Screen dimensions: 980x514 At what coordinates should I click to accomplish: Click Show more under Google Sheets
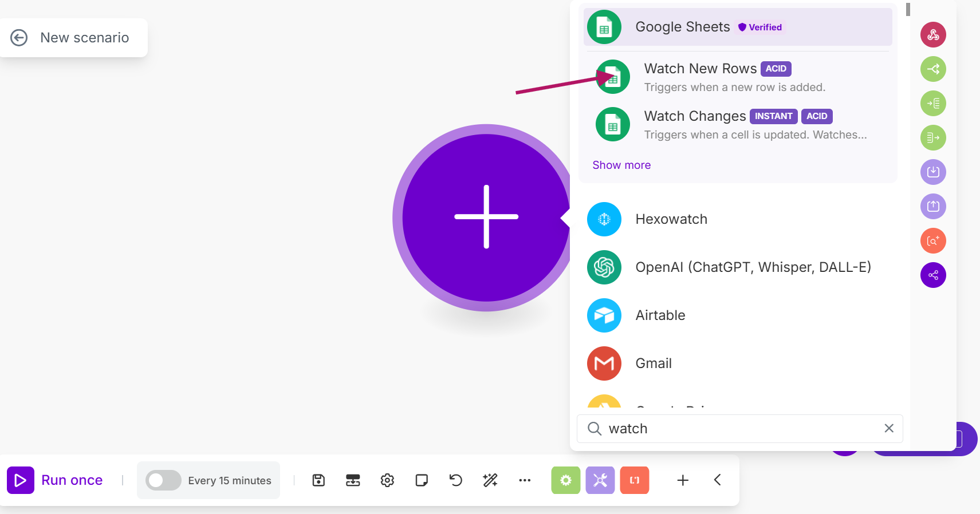tap(621, 165)
